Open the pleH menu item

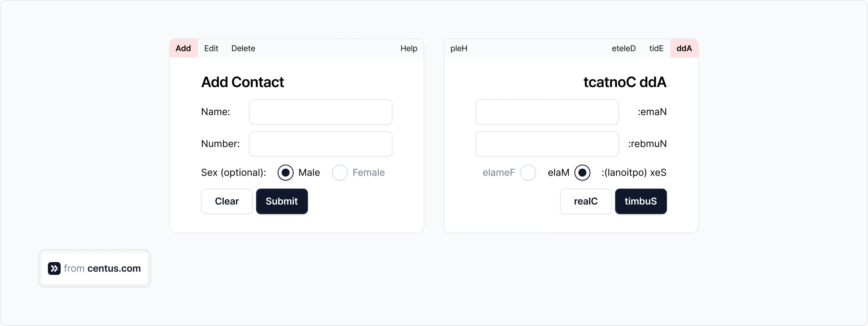(x=459, y=48)
